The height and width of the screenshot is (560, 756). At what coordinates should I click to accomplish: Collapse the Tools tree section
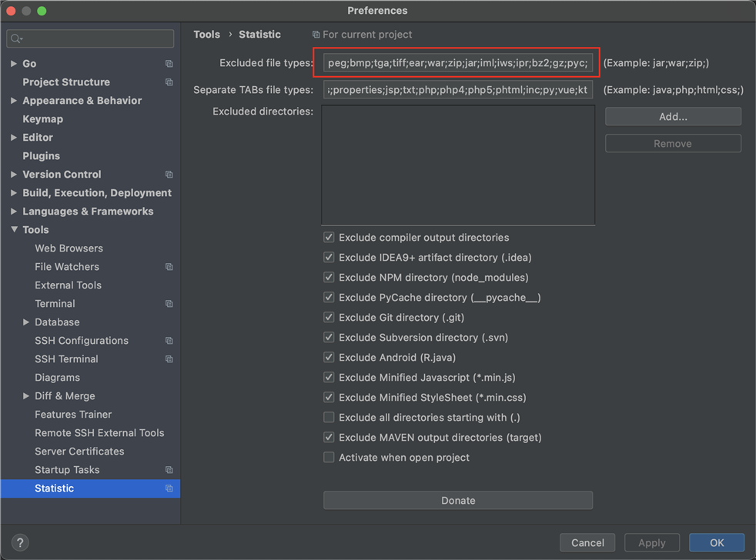coord(14,230)
